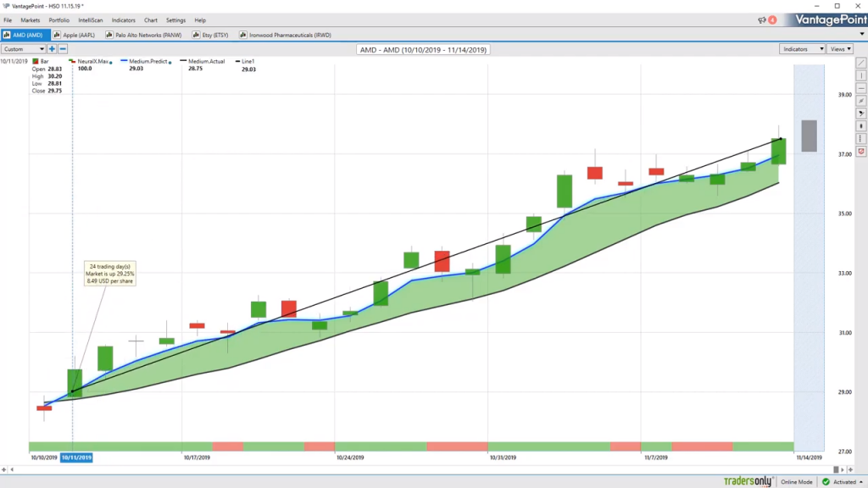868x488 pixels.
Task: Click the 10/24/2019 date axis label
Action: [x=350, y=457]
